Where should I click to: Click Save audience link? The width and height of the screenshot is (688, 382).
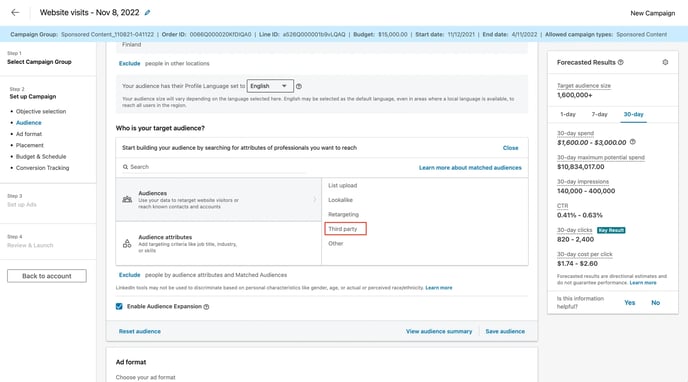tap(505, 332)
